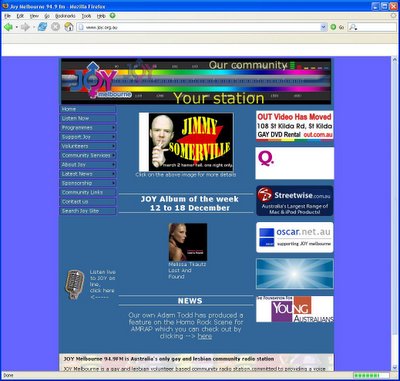
Task: Open the Bookmarks menu
Action: pos(65,16)
